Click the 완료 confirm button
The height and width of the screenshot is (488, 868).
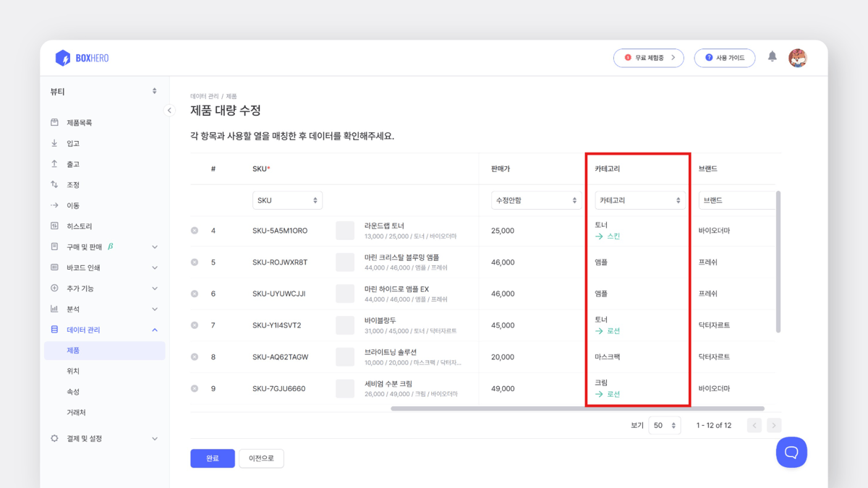click(212, 458)
